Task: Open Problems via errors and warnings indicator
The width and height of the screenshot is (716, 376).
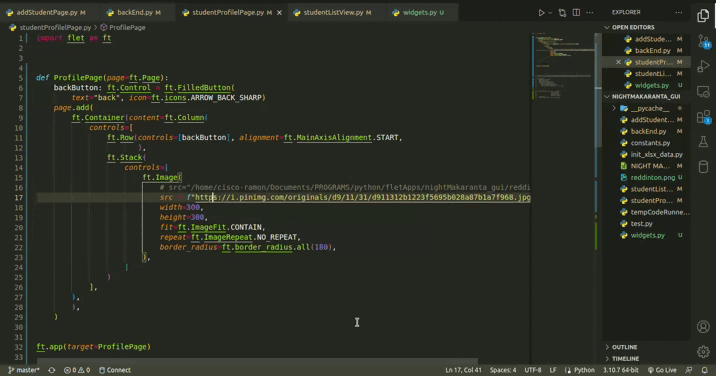Action: [x=77, y=370]
